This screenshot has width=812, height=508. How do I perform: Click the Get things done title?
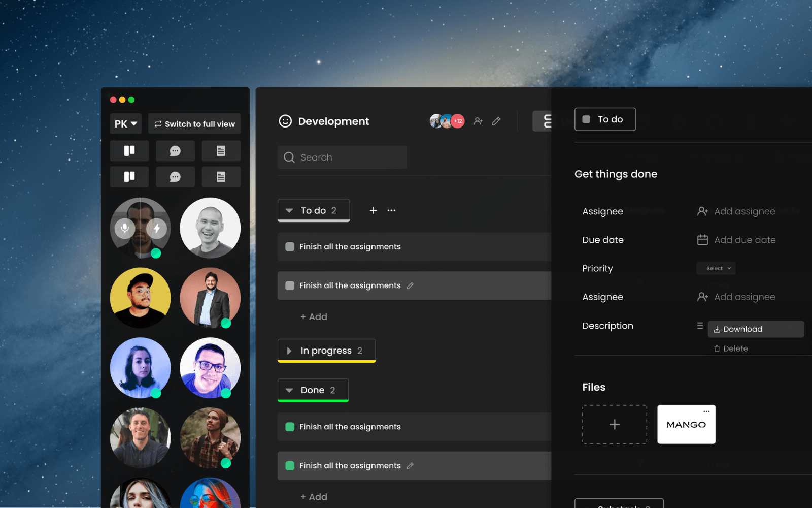click(616, 174)
